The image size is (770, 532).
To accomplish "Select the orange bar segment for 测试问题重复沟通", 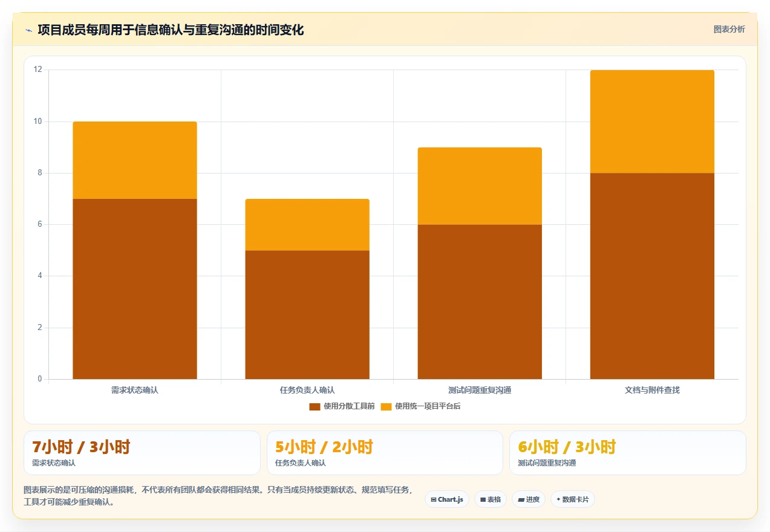I will tap(480, 186).
